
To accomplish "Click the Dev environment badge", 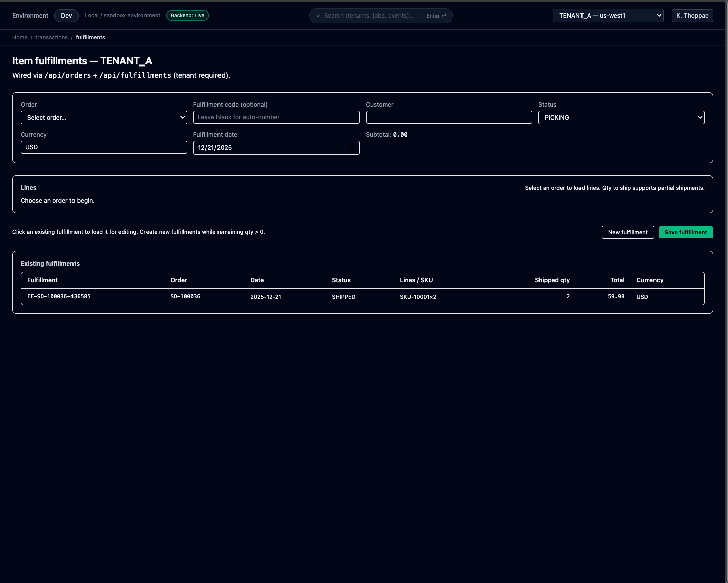I will tap(66, 16).
